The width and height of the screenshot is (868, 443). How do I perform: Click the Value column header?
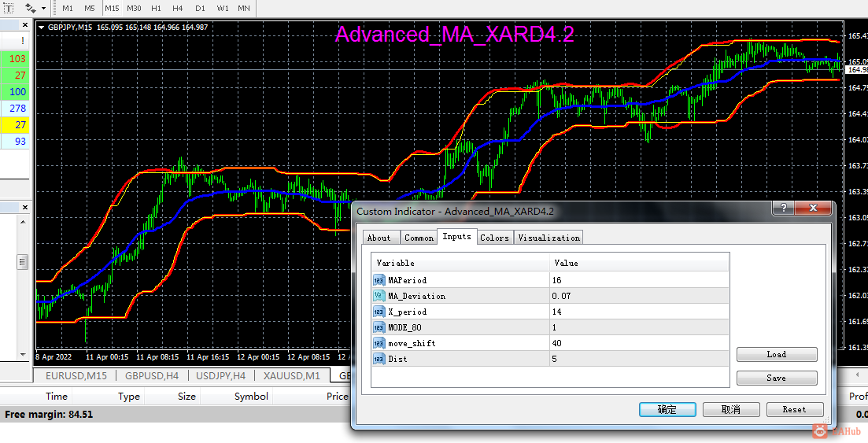[639, 263]
